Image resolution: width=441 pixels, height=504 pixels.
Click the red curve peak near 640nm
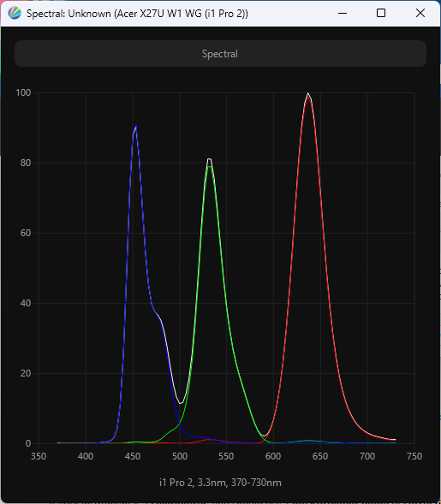(308, 98)
